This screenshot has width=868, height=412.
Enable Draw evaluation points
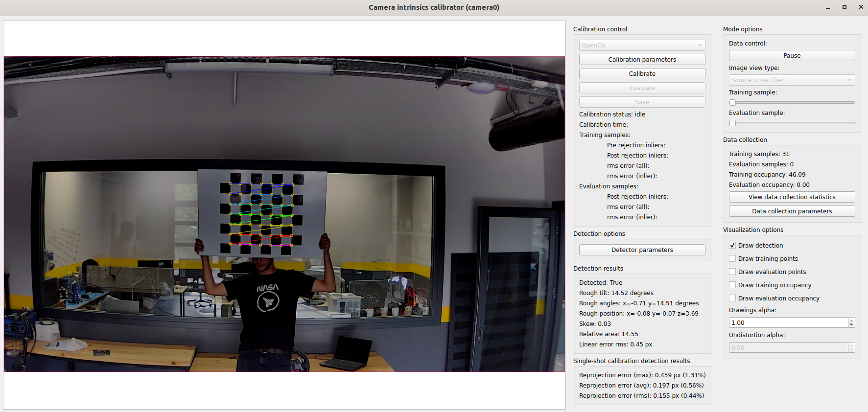[732, 272]
